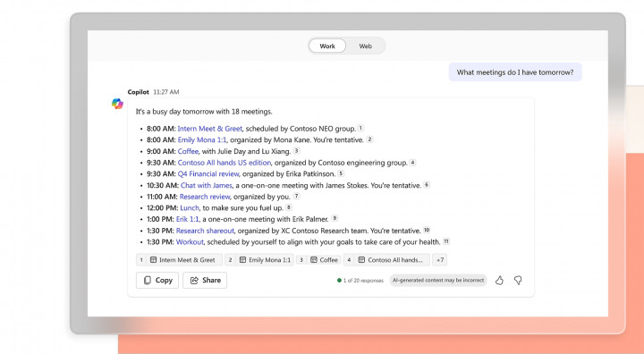The image size is (644, 354).
Task: Click the Copilot logo icon
Action: click(117, 104)
